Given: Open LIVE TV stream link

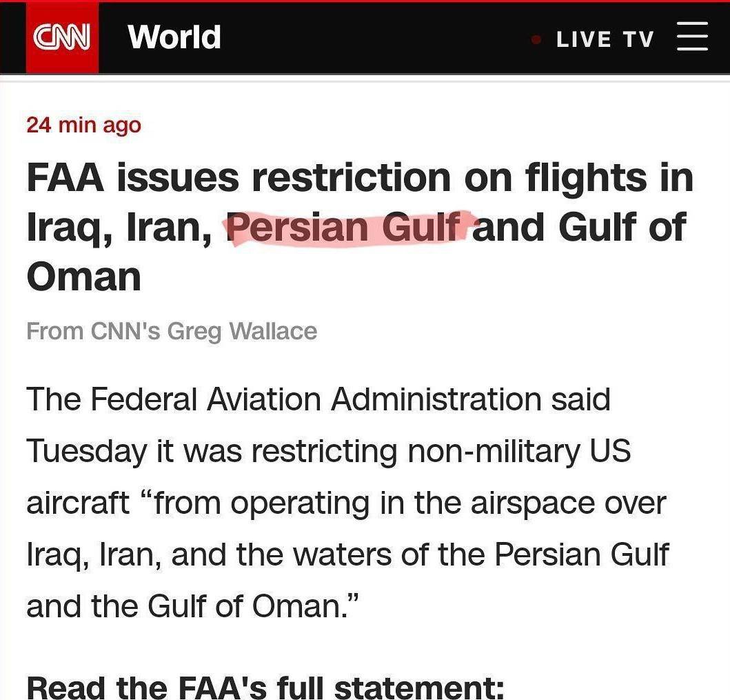Looking at the screenshot, I should tap(605, 39).
